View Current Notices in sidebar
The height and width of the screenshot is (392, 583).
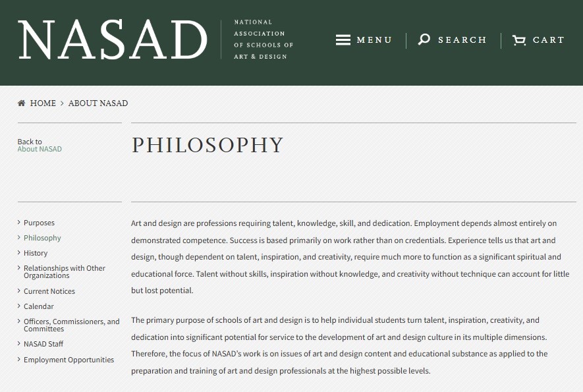click(49, 291)
